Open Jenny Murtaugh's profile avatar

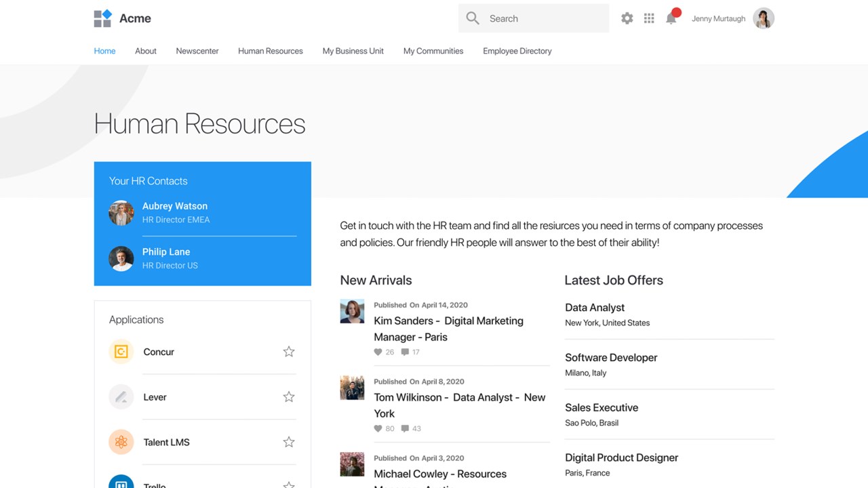[764, 18]
